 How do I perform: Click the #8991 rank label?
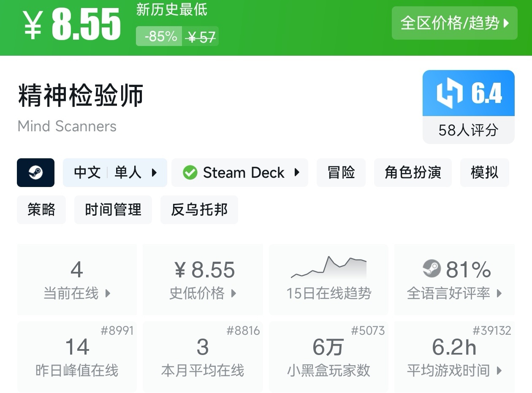point(117,331)
